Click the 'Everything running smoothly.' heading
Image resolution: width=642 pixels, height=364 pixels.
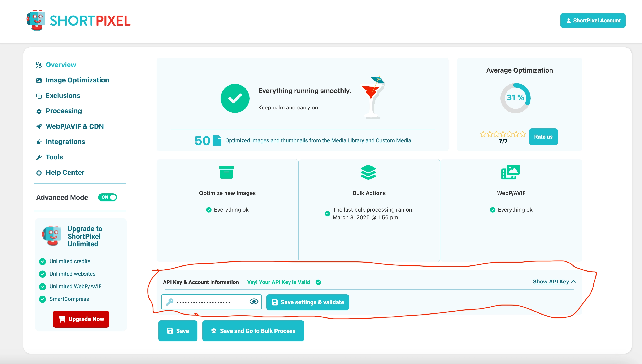tap(305, 91)
